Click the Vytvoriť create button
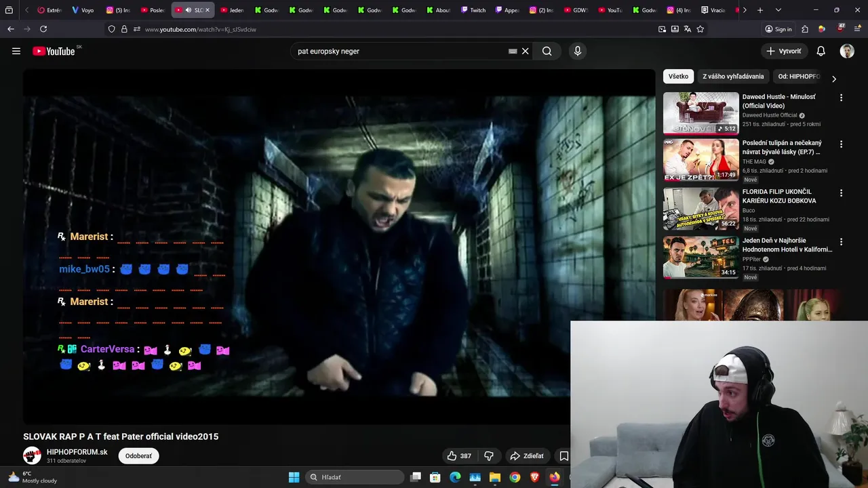The width and height of the screenshot is (868, 488). (x=783, y=51)
